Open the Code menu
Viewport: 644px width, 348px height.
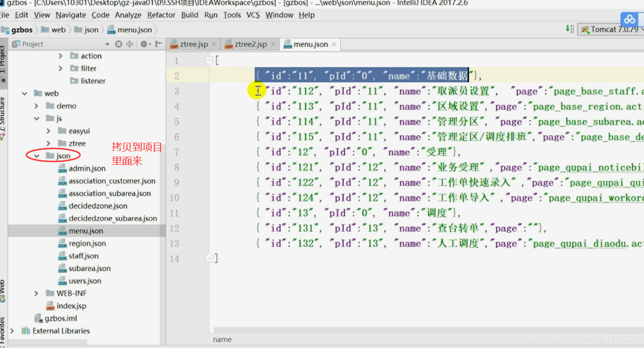point(100,15)
